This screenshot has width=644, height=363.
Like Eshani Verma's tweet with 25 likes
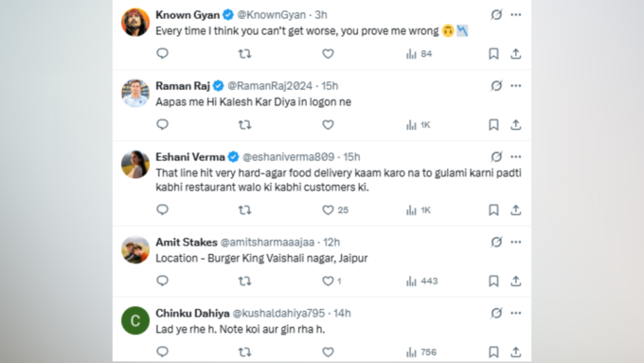point(328,210)
